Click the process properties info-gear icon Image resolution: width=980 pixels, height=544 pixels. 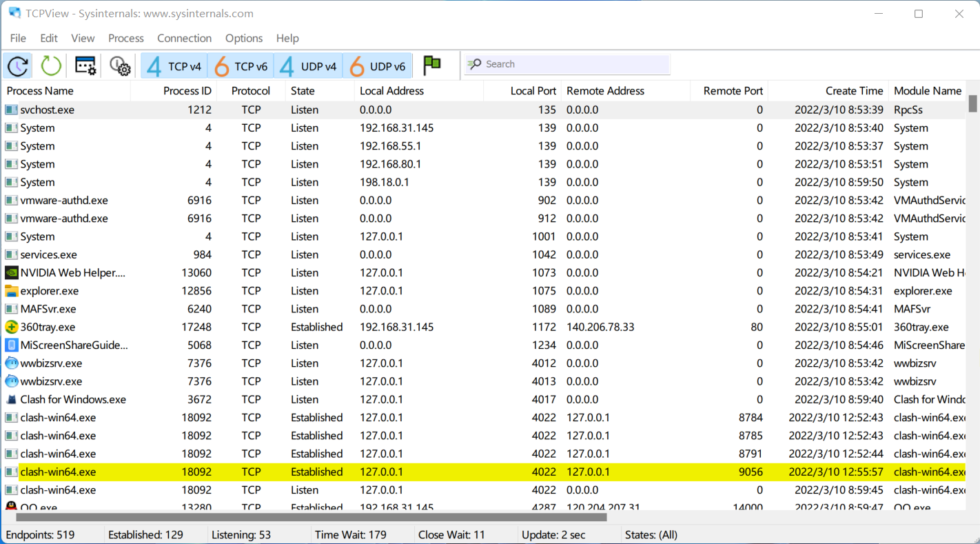pos(120,66)
